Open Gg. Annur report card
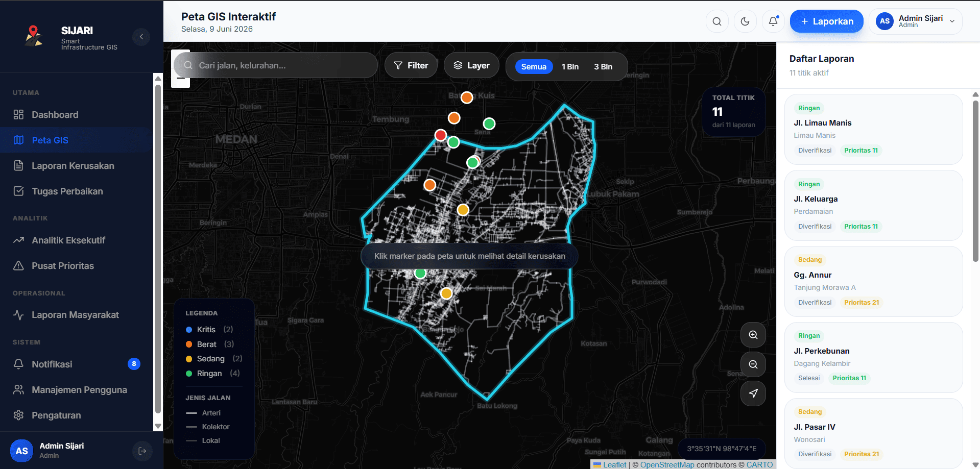Image resolution: width=980 pixels, height=469 pixels. pyautogui.click(x=874, y=281)
